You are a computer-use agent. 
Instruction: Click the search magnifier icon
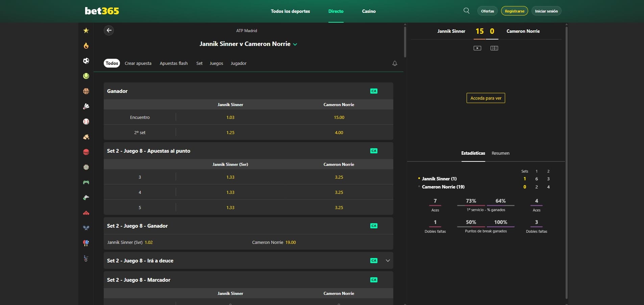(467, 10)
